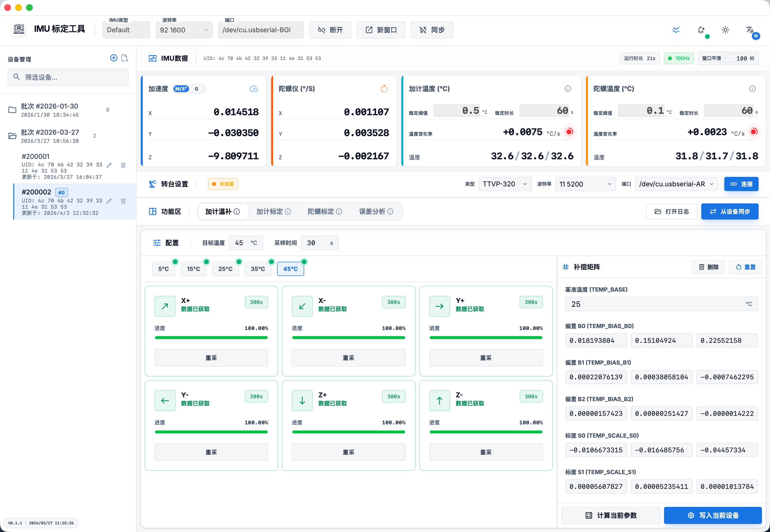
Task: Click the 筛选设备 search field
Action: pos(68,77)
